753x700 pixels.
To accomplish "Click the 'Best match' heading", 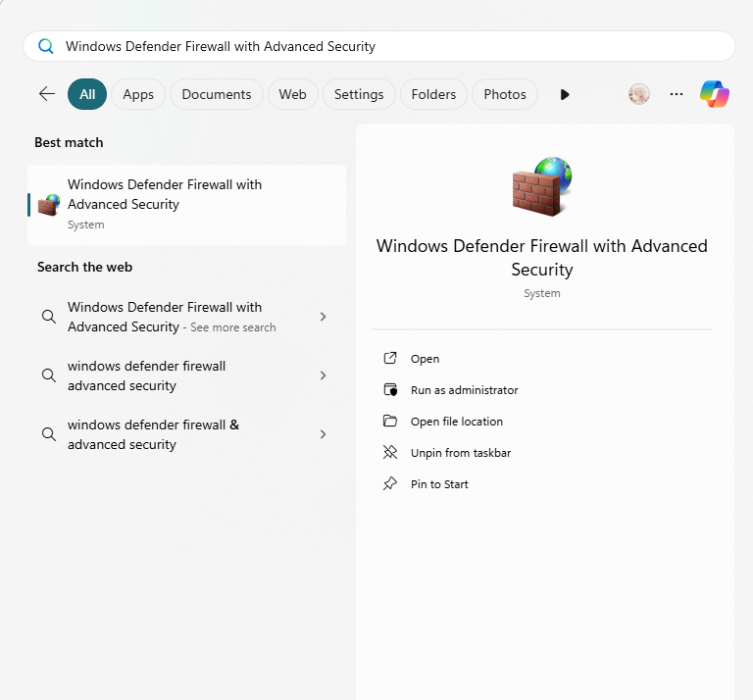I will pos(69,142).
